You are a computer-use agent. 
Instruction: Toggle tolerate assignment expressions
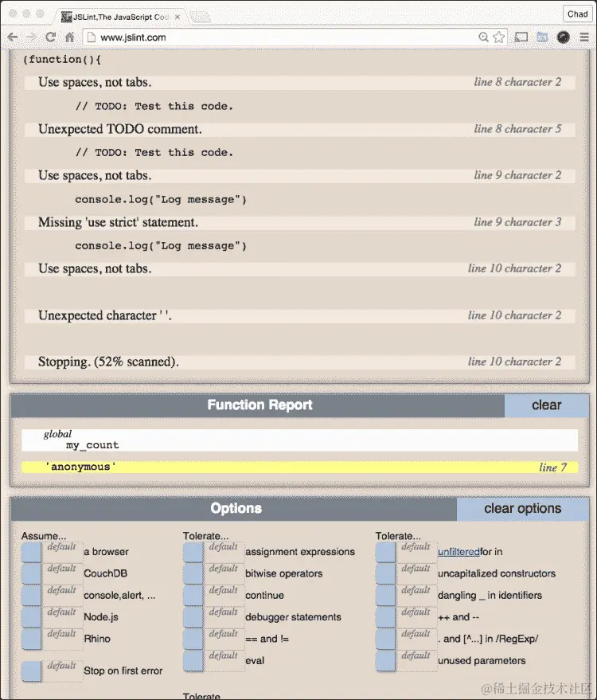(x=193, y=553)
